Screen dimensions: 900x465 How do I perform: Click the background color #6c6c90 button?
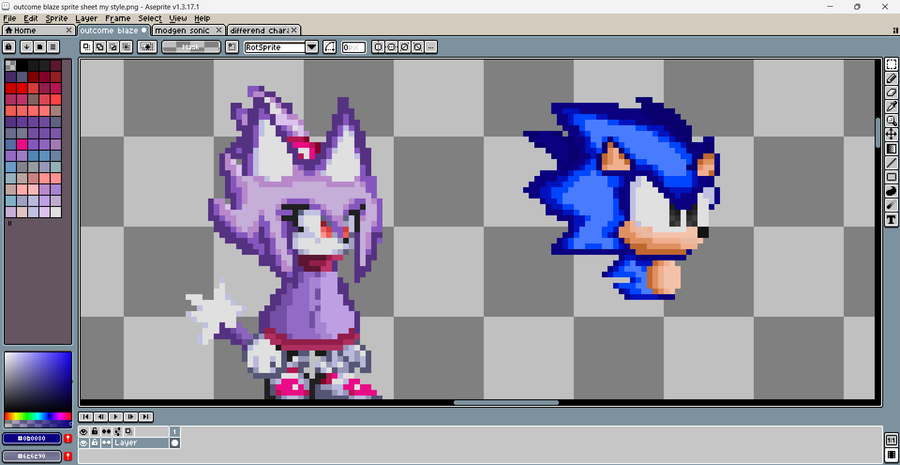pyautogui.click(x=32, y=456)
